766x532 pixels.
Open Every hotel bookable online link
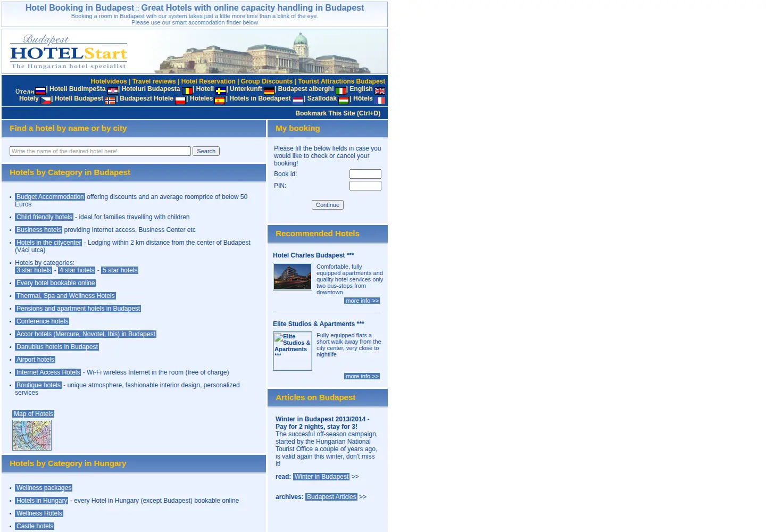click(x=55, y=283)
